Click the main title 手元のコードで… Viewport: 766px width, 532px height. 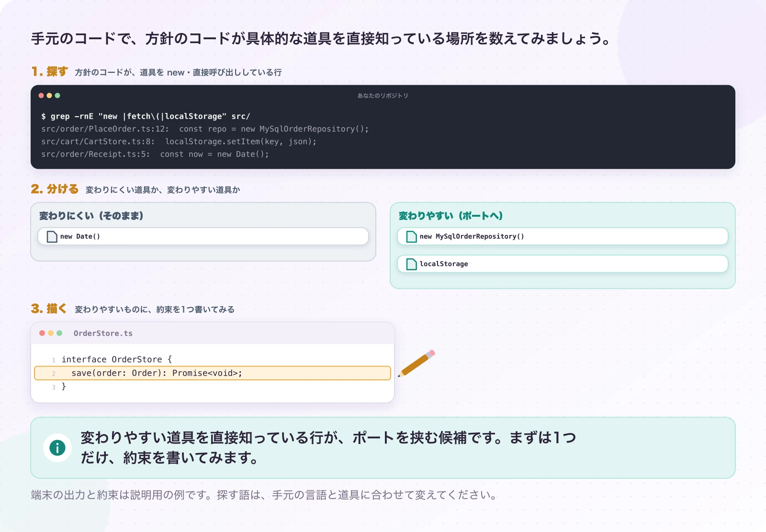(x=321, y=38)
